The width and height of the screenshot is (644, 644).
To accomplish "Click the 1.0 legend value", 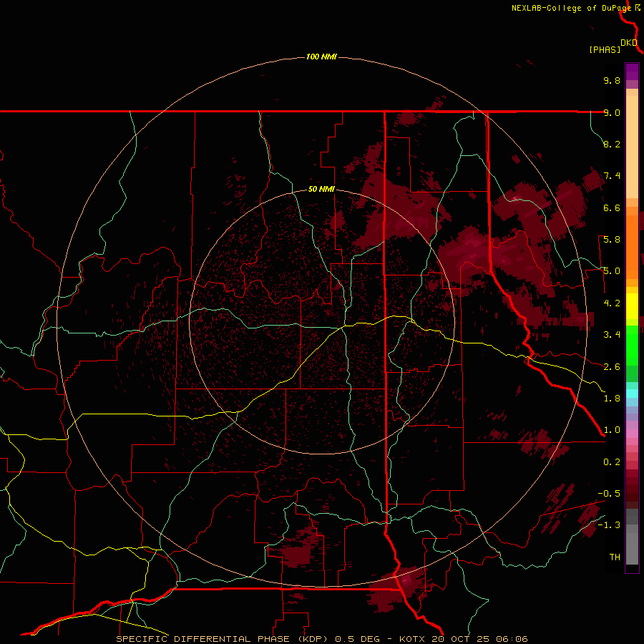I will 612,430.
